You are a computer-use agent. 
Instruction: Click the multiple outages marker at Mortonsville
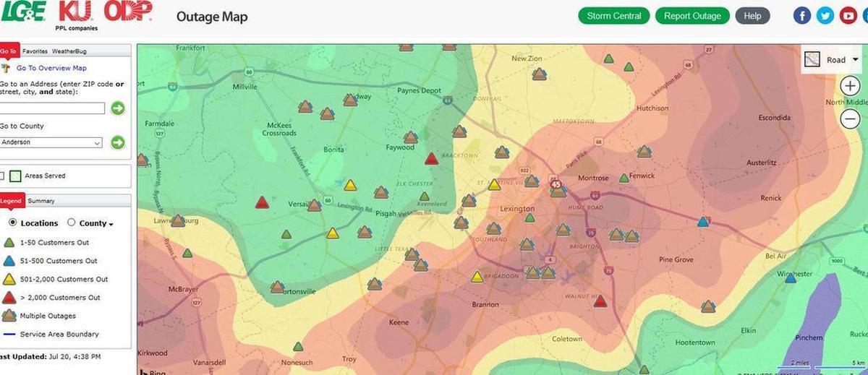click(277, 288)
